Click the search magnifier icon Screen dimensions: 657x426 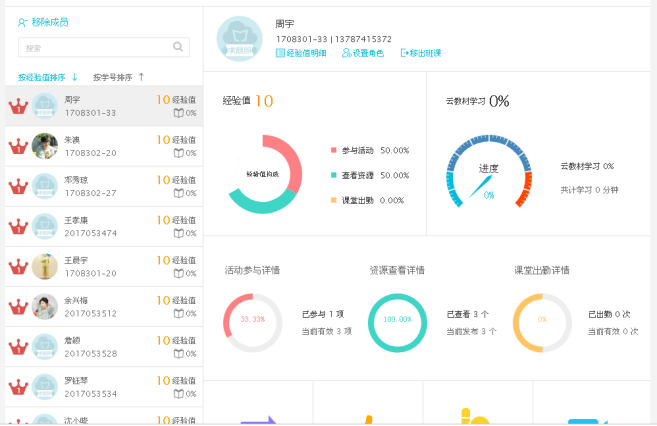179,47
